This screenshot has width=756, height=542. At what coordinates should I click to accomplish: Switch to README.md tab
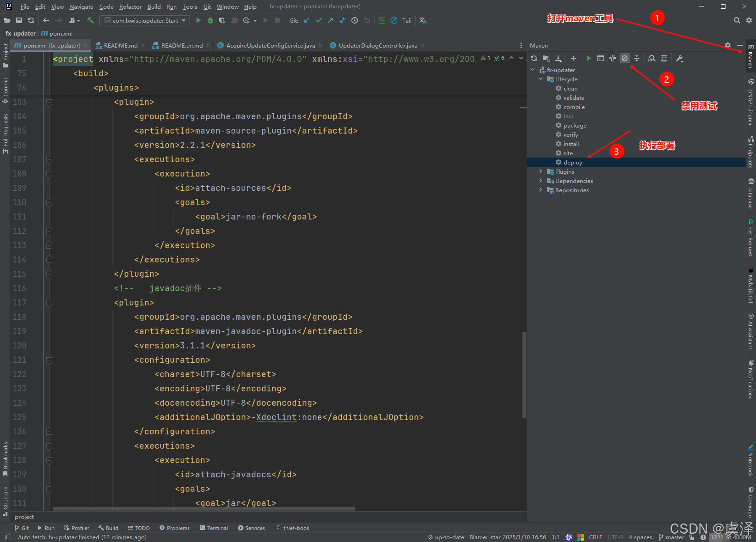pyautogui.click(x=121, y=45)
